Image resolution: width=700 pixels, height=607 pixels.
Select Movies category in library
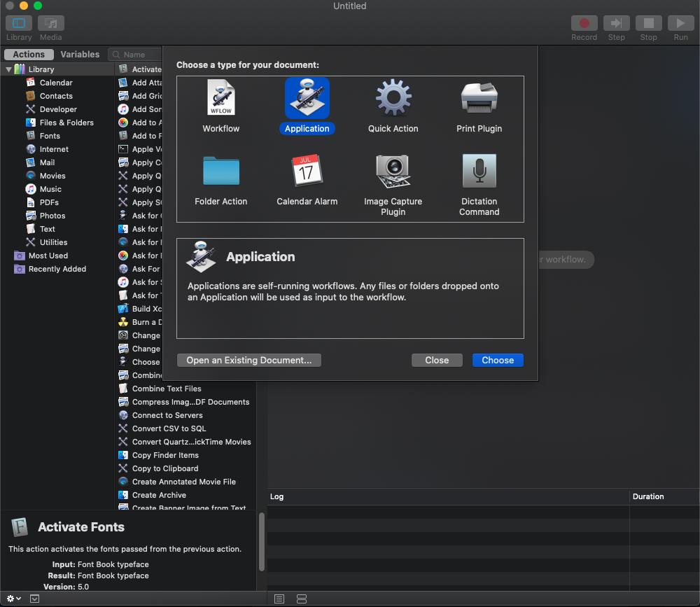coord(52,176)
